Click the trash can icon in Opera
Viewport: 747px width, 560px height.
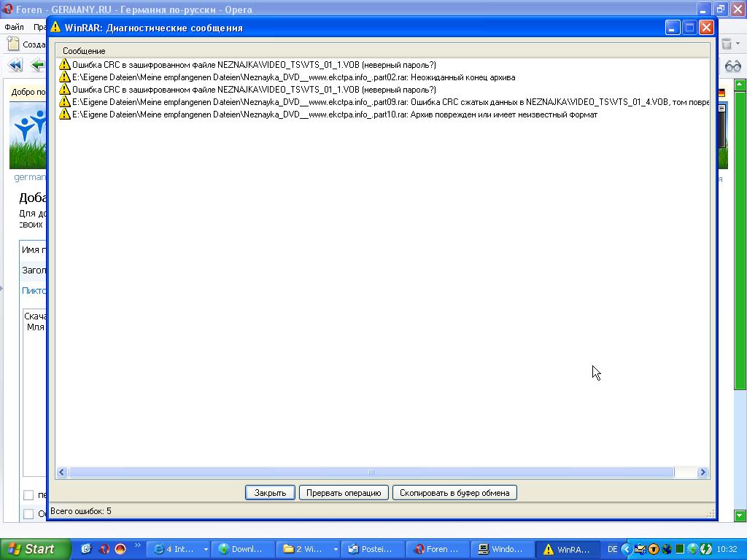727,44
